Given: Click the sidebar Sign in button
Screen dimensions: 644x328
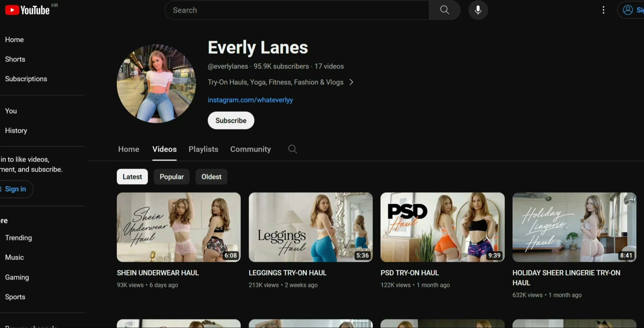Looking at the screenshot, I should point(15,189).
